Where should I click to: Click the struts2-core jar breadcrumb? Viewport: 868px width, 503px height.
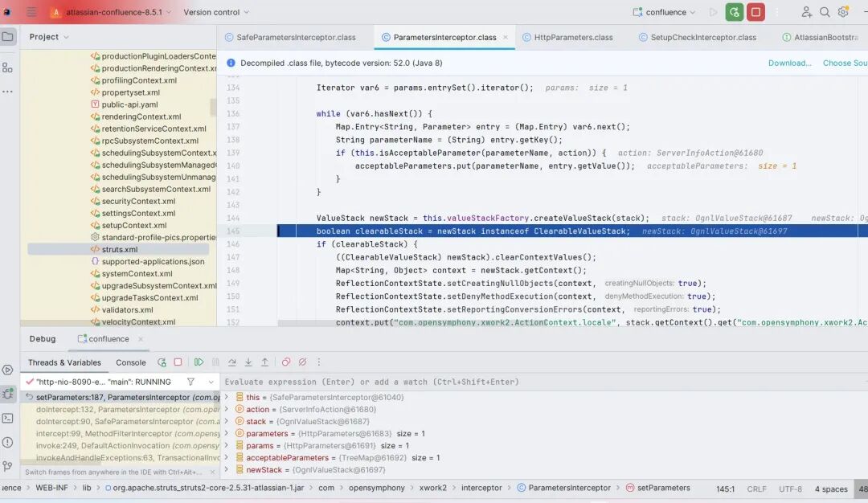[x=204, y=488]
